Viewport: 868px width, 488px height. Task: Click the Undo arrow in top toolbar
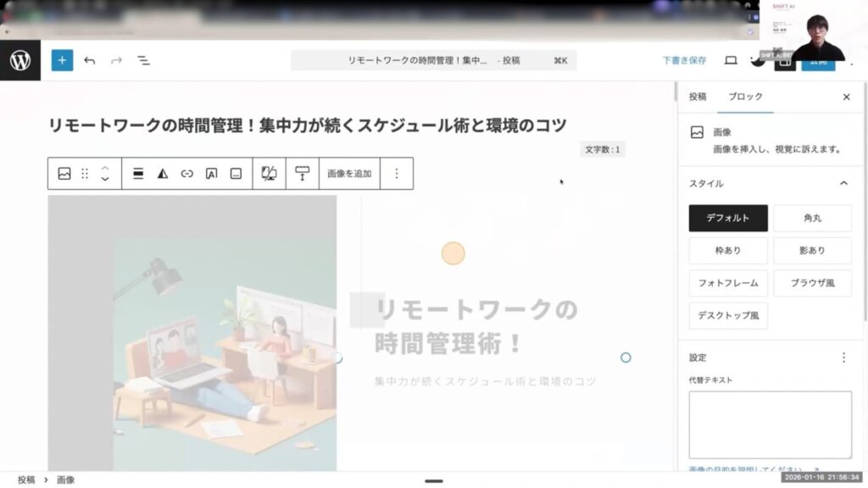tap(90, 60)
